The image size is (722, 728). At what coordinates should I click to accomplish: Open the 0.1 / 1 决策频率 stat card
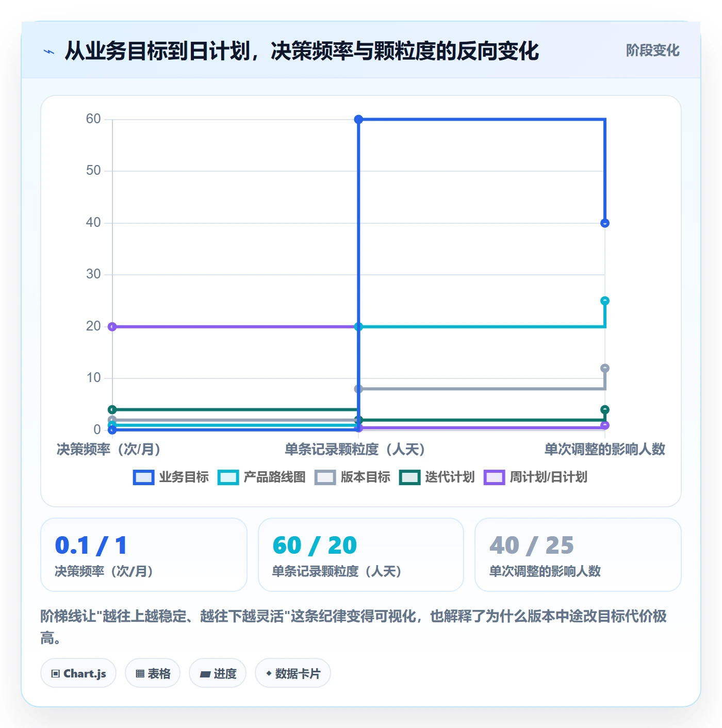144,555
